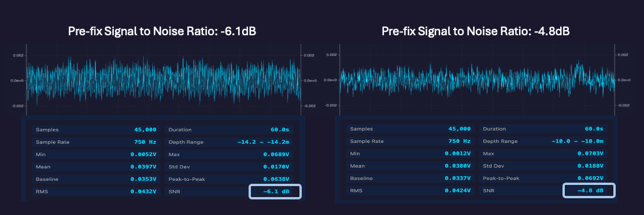
Task: Click Samples value 45,000 in the -4.8dB panel
Action: click(x=459, y=129)
